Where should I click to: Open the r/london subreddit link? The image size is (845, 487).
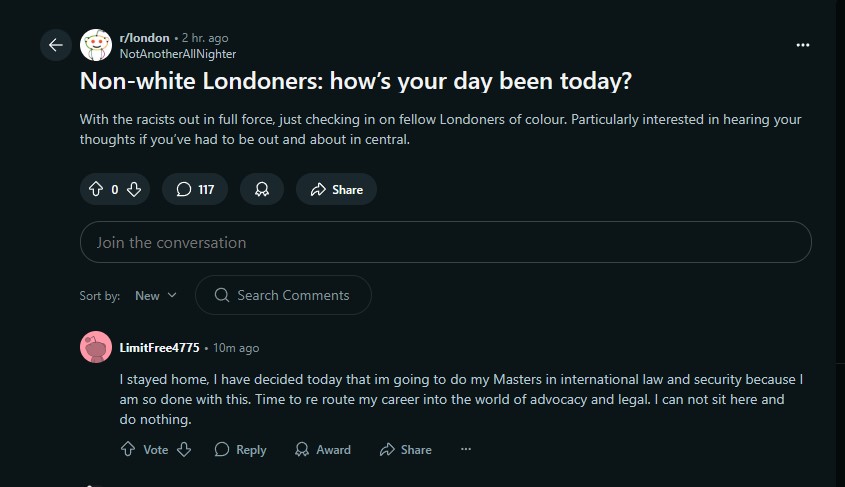[144, 38]
